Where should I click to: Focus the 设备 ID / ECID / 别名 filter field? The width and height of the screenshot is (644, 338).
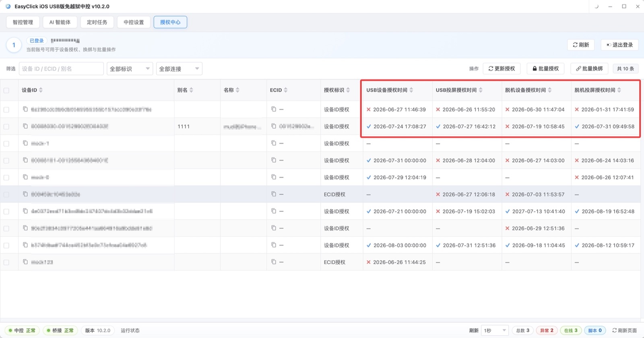pyautogui.click(x=61, y=68)
